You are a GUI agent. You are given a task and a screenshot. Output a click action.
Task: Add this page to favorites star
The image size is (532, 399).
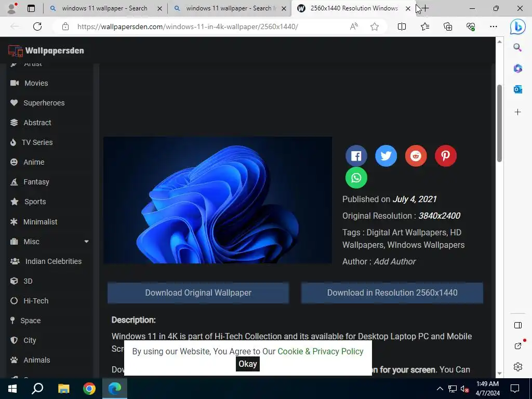coord(375,26)
